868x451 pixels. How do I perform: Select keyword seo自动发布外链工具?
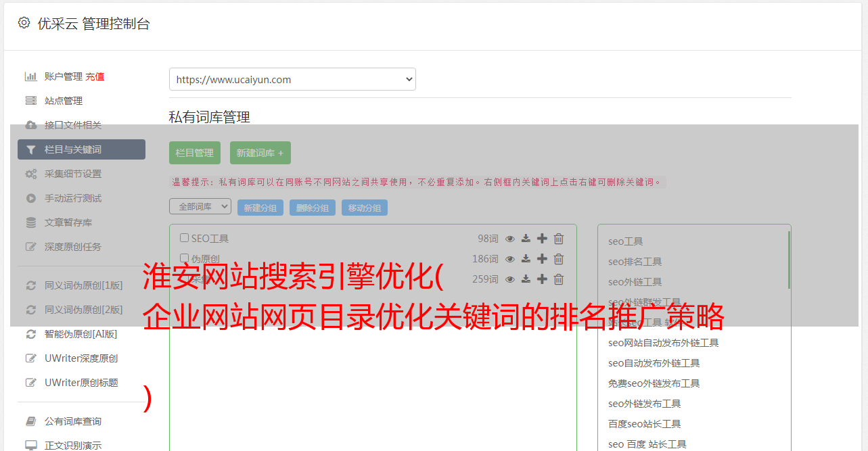point(654,363)
